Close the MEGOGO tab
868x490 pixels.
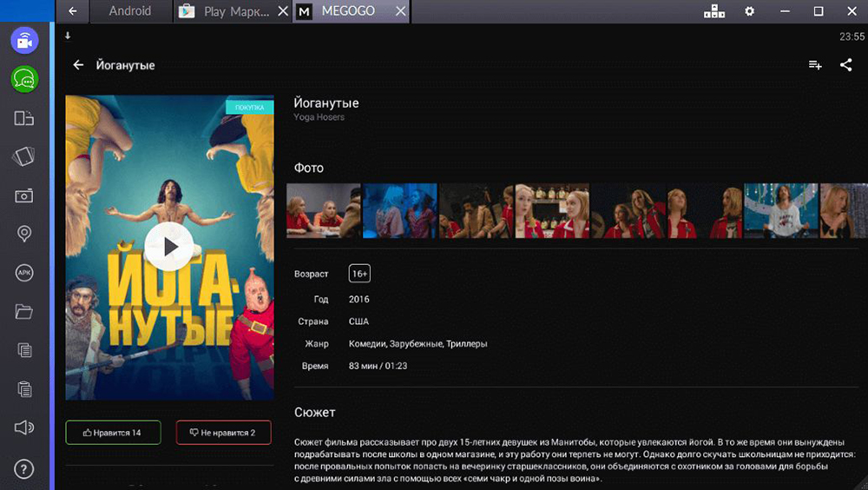click(400, 11)
